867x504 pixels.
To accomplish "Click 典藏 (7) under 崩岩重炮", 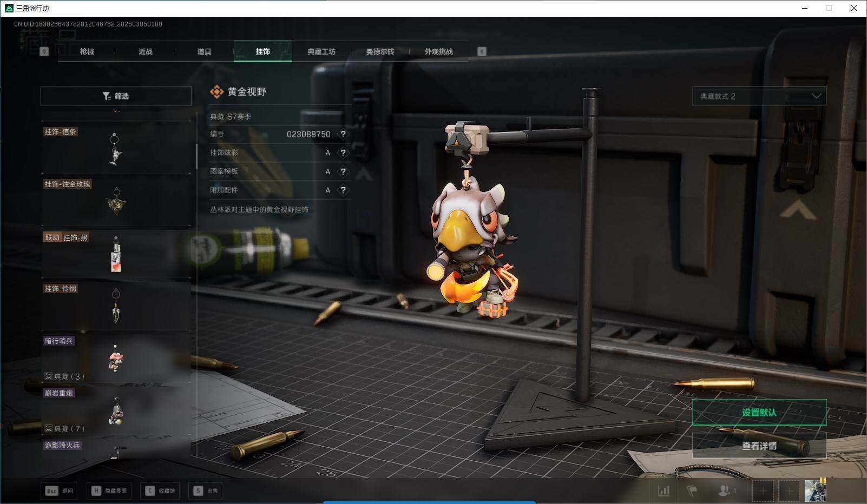I will [x=64, y=429].
